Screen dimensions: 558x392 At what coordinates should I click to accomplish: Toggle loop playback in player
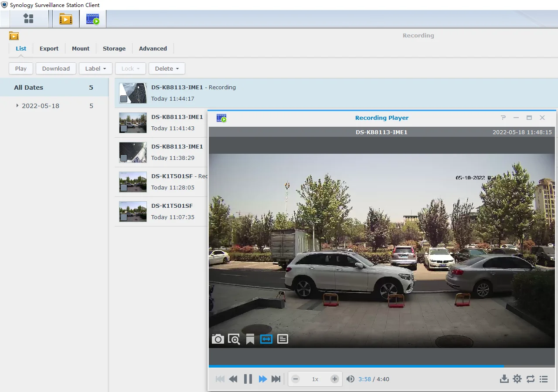(531, 379)
